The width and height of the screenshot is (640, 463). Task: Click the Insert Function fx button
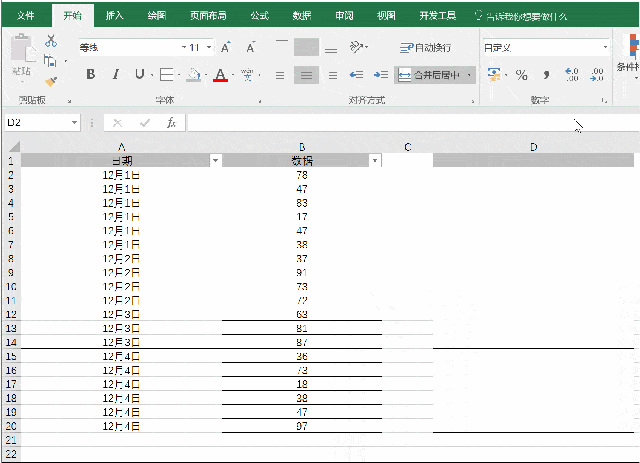(171, 122)
